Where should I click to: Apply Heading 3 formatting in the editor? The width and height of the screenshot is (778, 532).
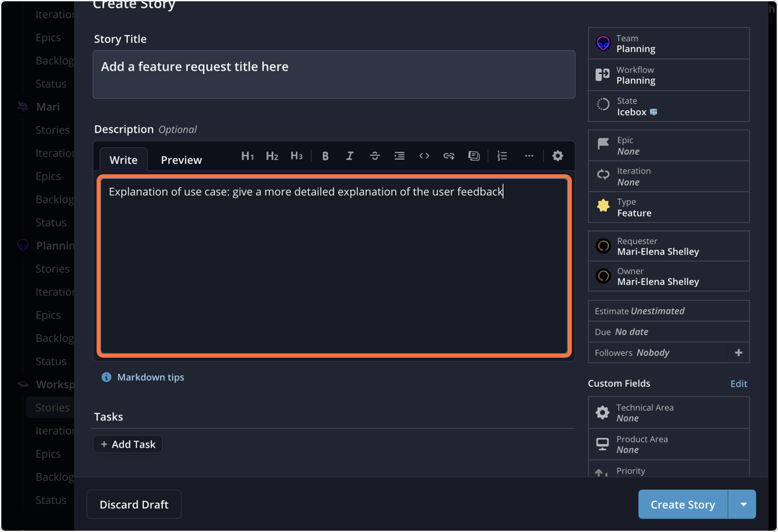(296, 156)
